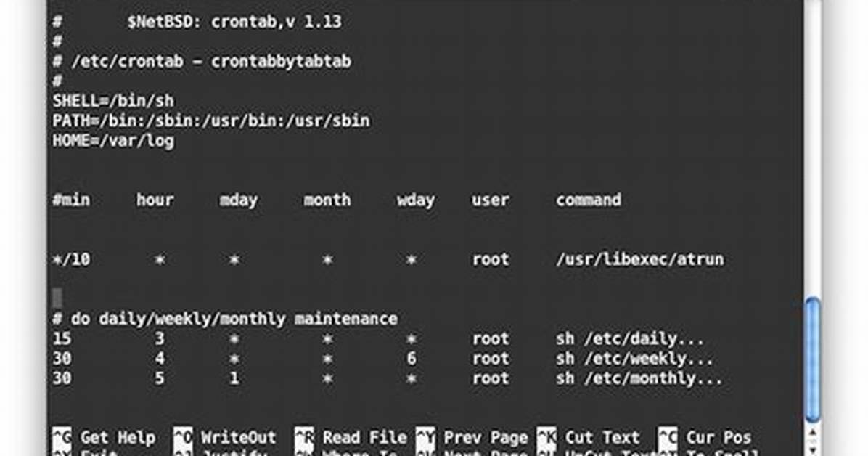Click wday value '6' in the weekly row

(x=412, y=359)
